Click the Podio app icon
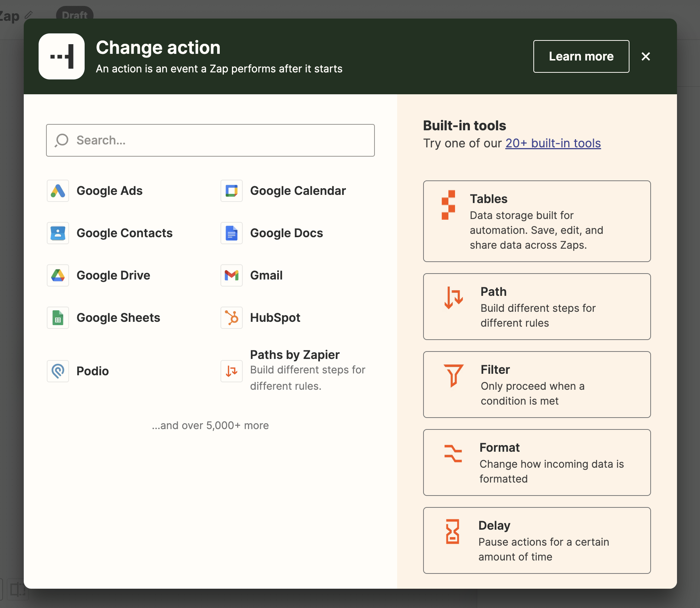The image size is (700, 608). (58, 371)
